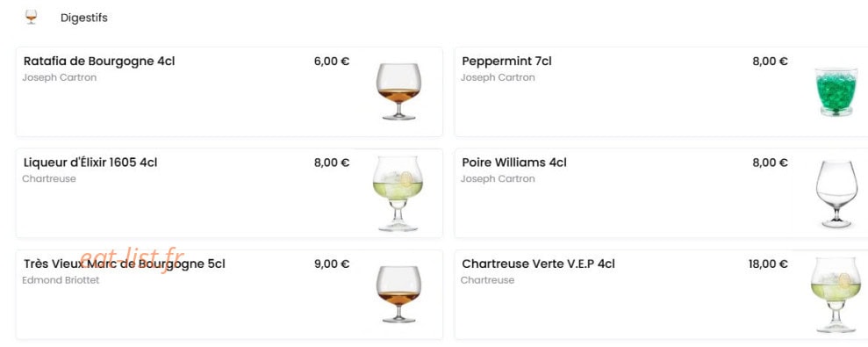The height and width of the screenshot is (347, 868).
Task: Select Très Vieux Marc brandy glass image
Action: tap(398, 294)
